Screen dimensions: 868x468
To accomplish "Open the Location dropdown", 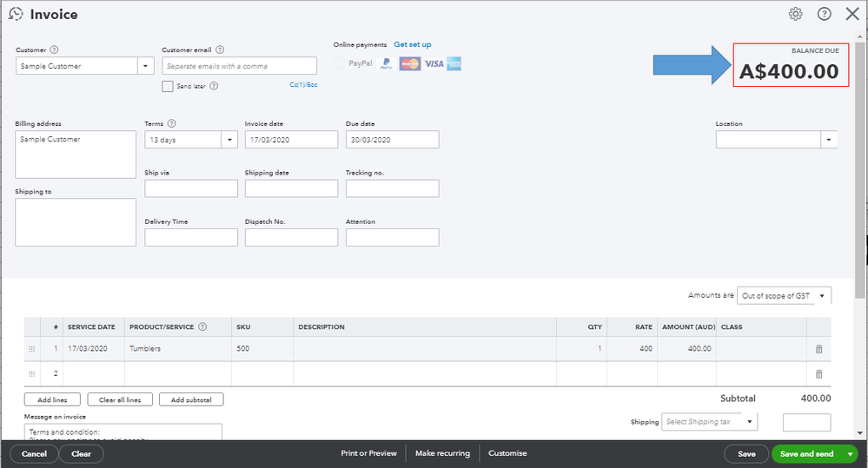I will point(829,140).
